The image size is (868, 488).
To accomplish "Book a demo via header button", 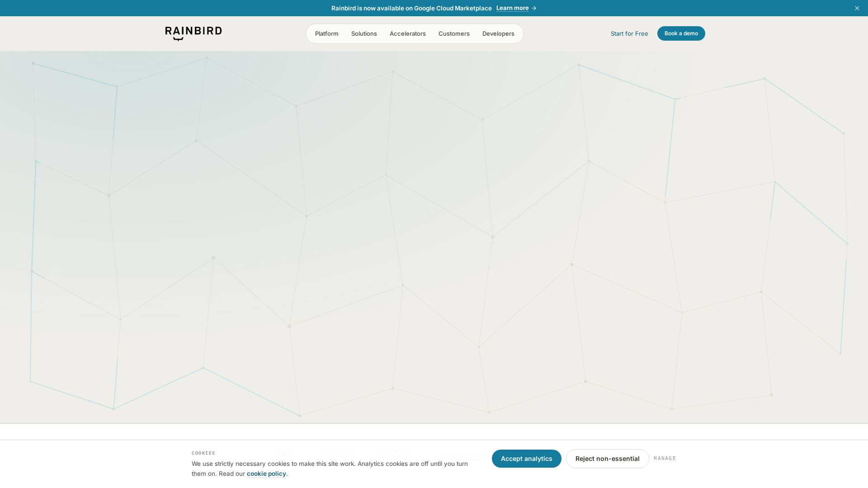I will pos(681,33).
